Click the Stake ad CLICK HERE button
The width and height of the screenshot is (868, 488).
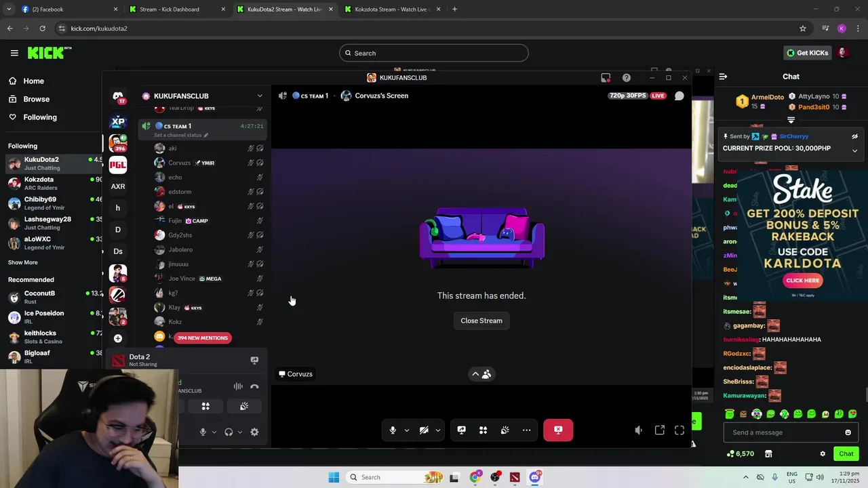point(803,281)
